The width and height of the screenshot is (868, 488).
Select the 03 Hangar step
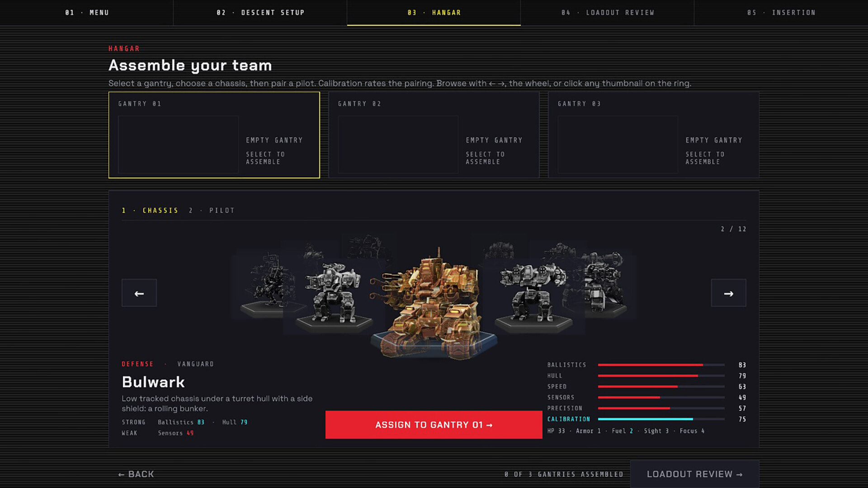(x=434, y=13)
